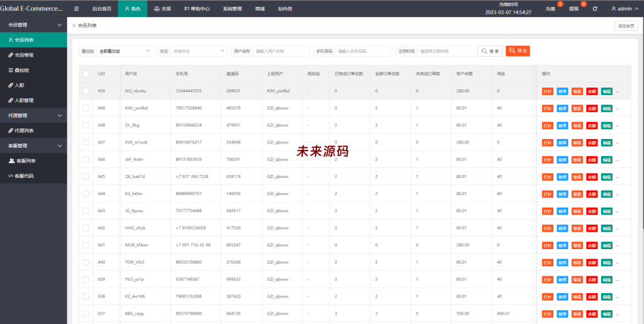Collapse the 客服管理 sidebar section
The width and height of the screenshot is (644, 324).
point(33,146)
